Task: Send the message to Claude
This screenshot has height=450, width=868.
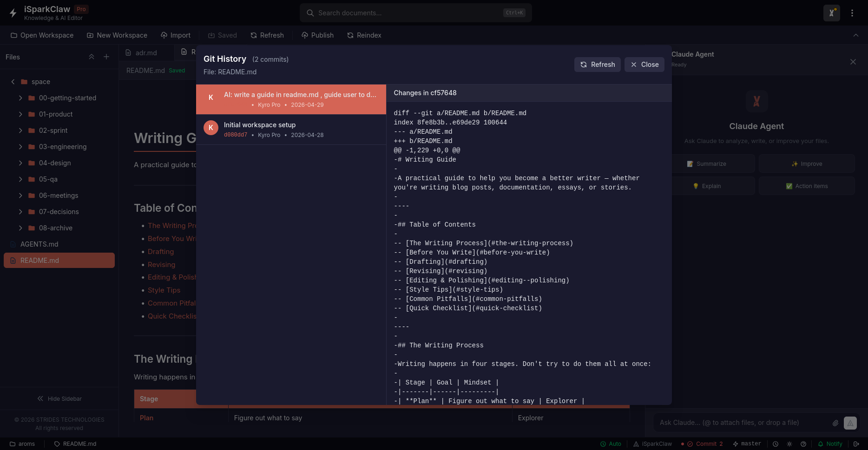Action: 850,423
